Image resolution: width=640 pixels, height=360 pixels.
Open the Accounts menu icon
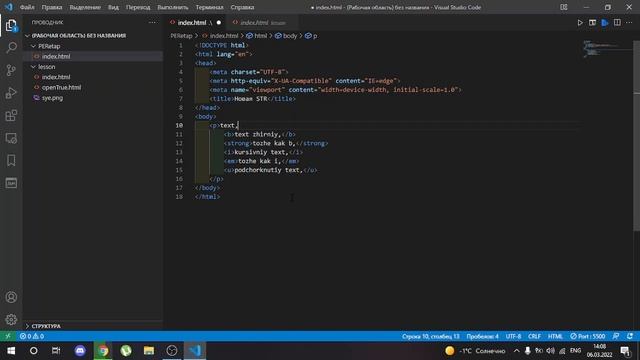(x=11, y=297)
